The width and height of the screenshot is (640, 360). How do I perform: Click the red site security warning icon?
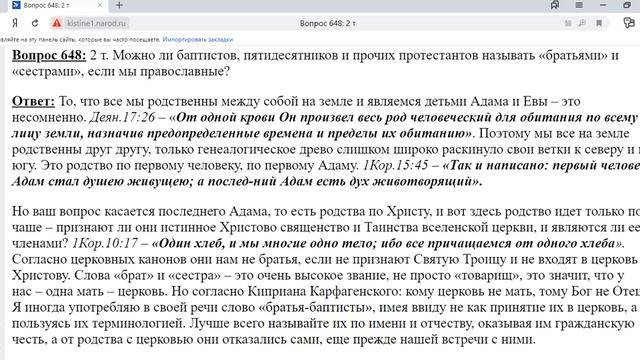tap(56, 23)
